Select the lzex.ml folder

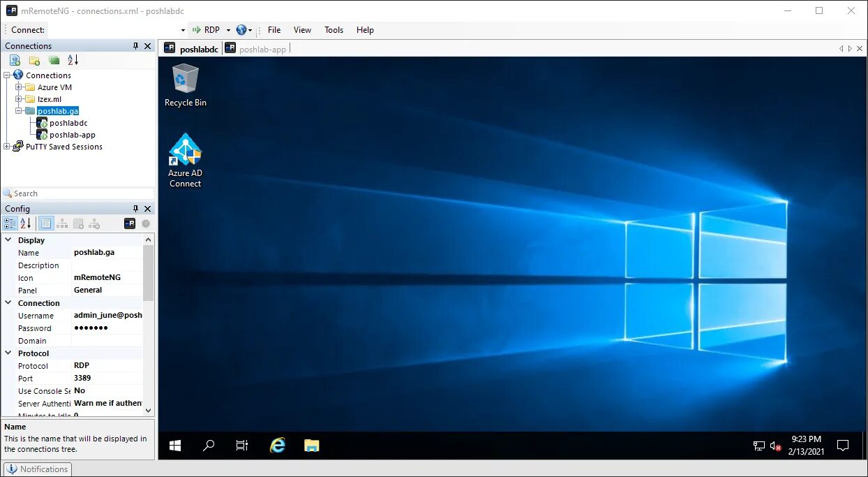(49, 99)
